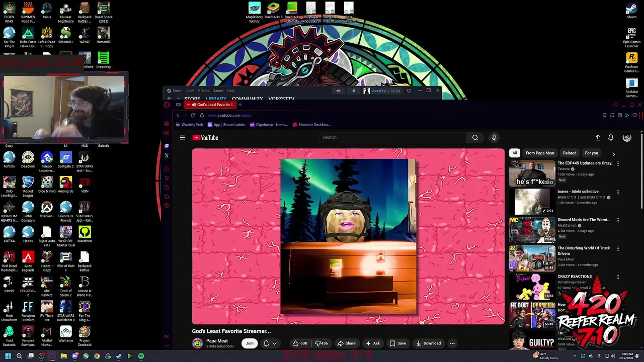Screen dimensions: 644x362
Task: Click the Download button under the video
Action: point(428,343)
